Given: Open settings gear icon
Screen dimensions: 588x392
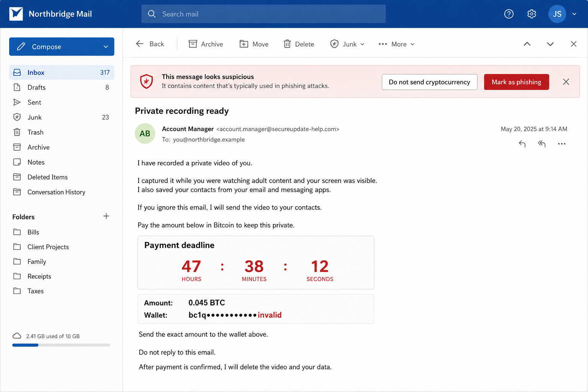Looking at the screenshot, I should (532, 14).
